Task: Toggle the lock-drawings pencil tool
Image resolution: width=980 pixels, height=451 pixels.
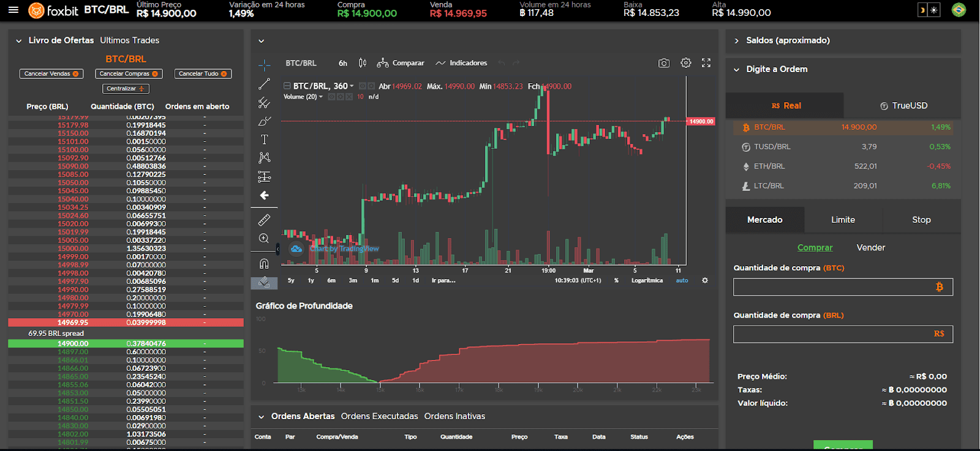Action: pyautogui.click(x=264, y=282)
